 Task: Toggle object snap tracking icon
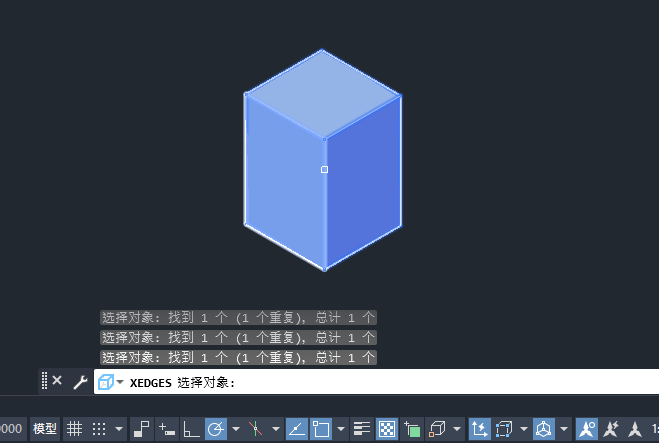point(297,429)
